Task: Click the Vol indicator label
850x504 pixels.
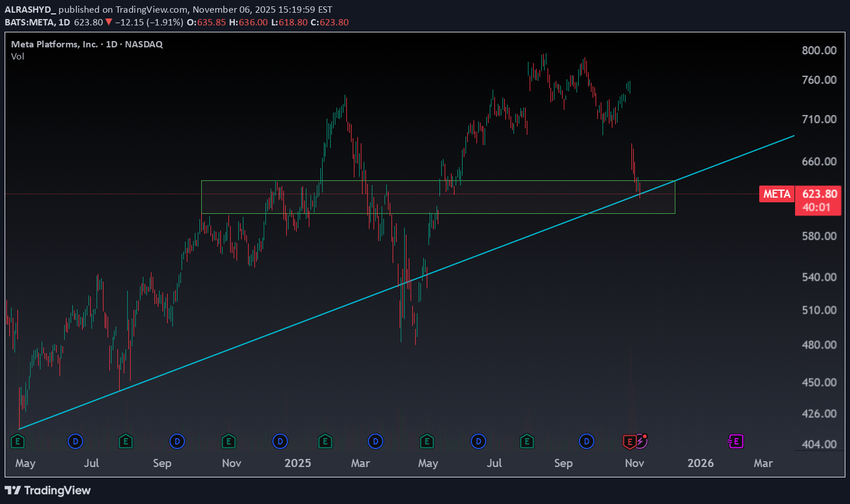Action: (18, 57)
